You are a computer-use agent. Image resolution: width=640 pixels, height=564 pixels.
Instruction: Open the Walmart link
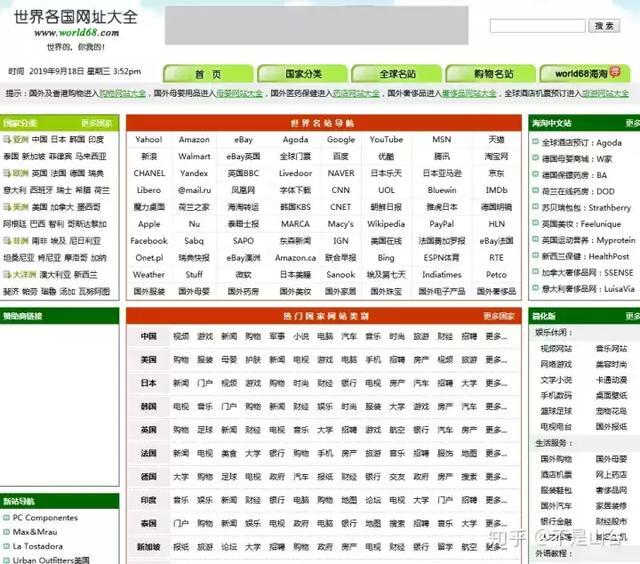194,156
